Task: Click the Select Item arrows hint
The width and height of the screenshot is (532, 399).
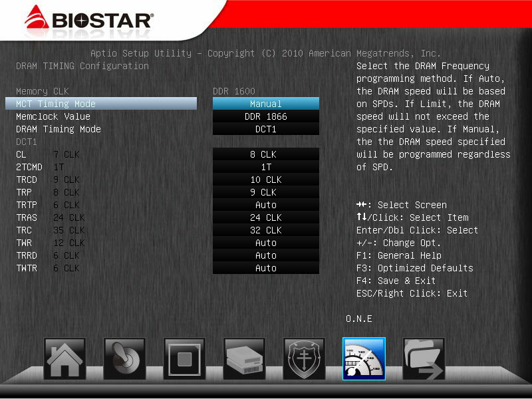Action: pos(412,217)
